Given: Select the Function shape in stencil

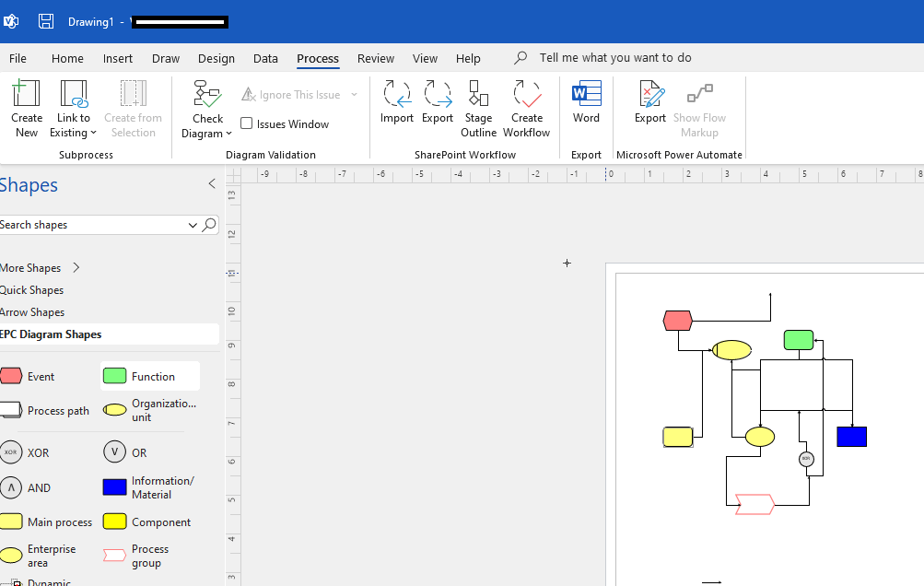Looking at the screenshot, I should tap(149, 376).
